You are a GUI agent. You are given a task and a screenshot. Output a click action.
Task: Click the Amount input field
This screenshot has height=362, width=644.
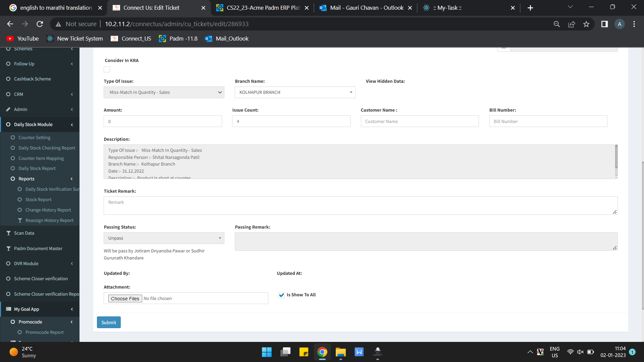click(163, 121)
